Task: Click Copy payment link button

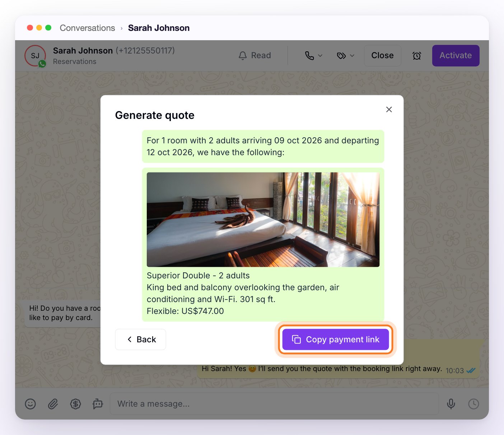Action: pos(336,339)
